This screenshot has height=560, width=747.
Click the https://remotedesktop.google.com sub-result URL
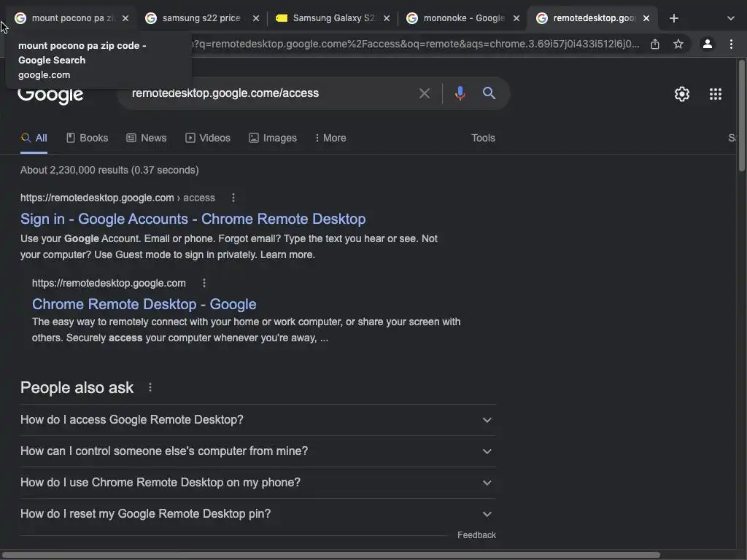point(109,283)
